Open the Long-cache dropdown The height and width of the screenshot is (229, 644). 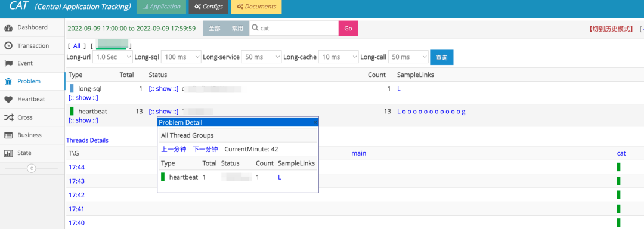(339, 57)
